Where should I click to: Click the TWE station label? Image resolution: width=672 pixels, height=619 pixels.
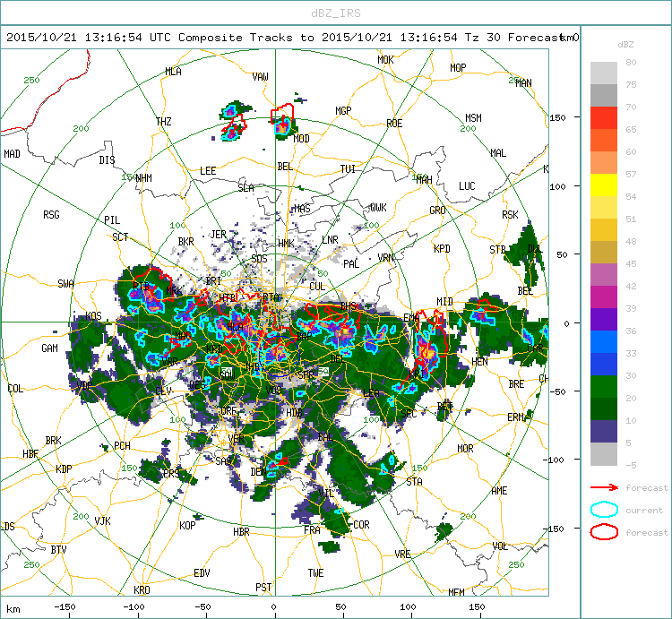[x=315, y=572]
